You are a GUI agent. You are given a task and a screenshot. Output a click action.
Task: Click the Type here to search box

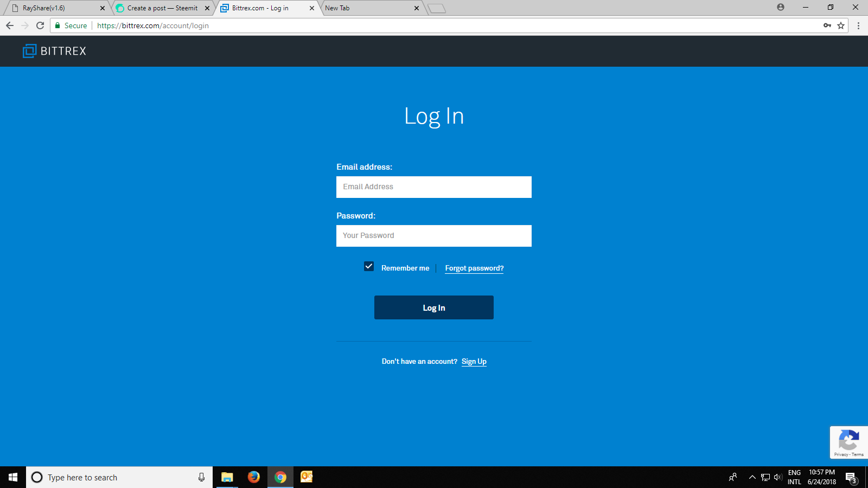119,477
